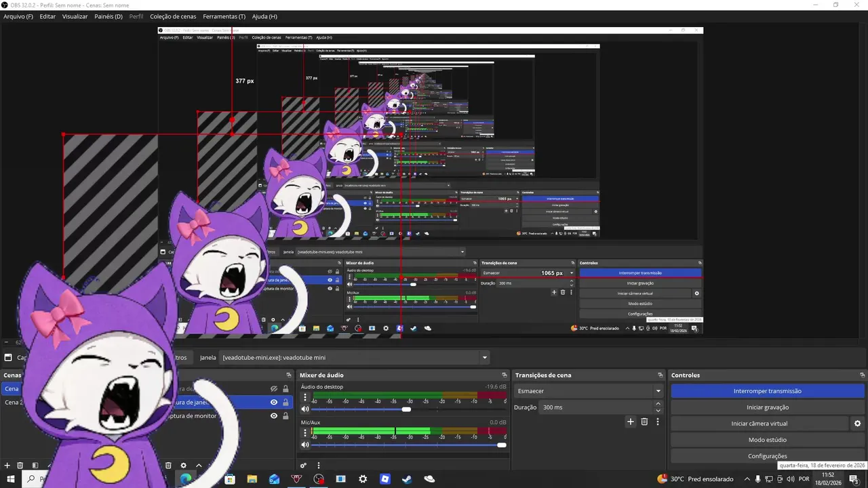
Task: Open the Arquivo (F) menu
Action: pos(18,16)
